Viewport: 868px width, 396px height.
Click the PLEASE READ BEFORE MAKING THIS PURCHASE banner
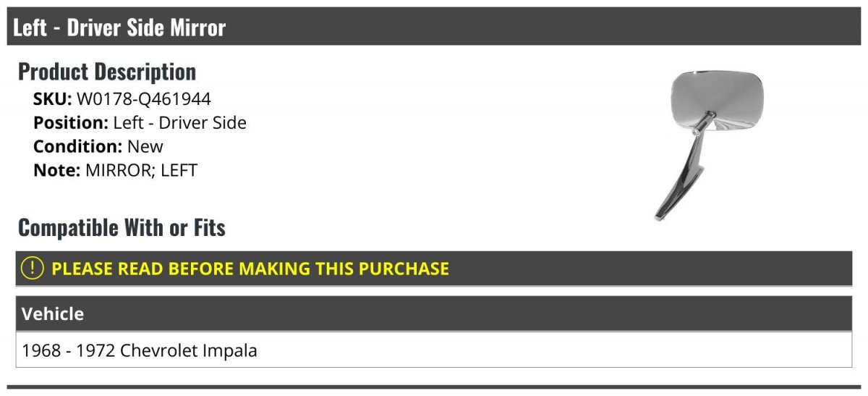pyautogui.click(x=434, y=269)
